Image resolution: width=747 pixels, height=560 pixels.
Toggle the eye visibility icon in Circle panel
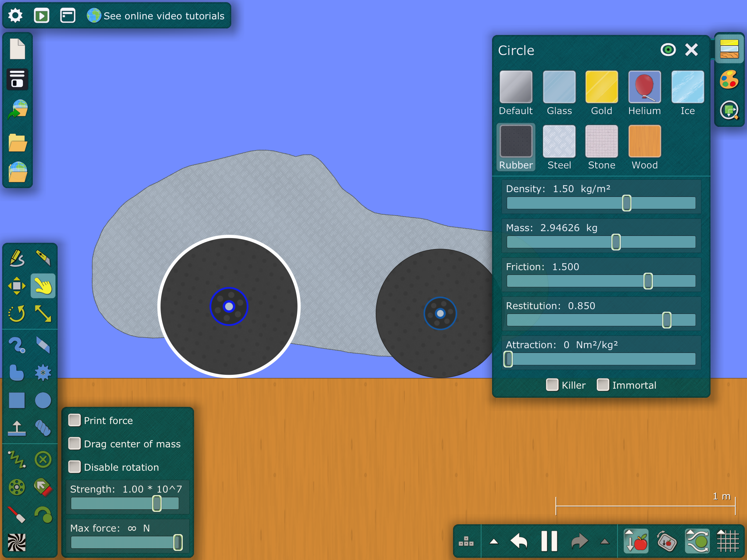668,50
